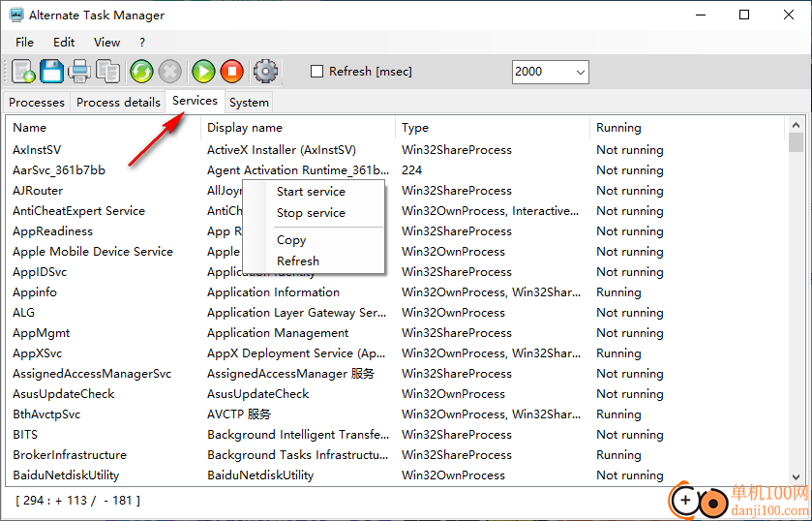Click Application Information display name

pos(274,292)
